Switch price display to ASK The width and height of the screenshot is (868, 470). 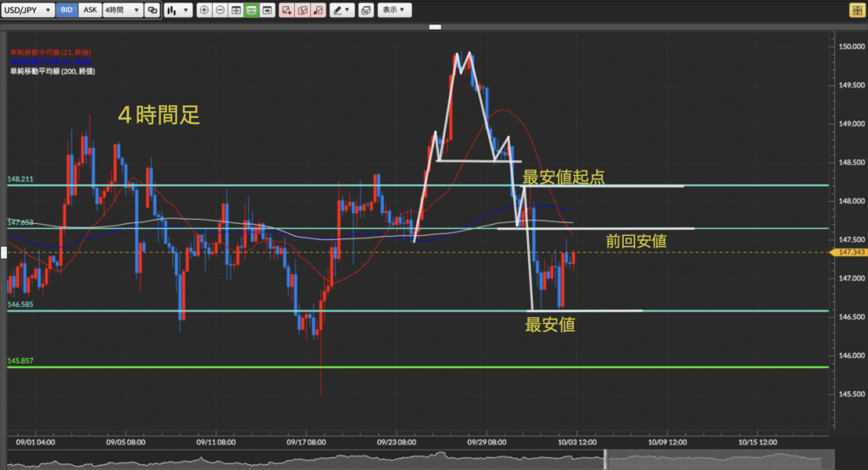click(89, 10)
